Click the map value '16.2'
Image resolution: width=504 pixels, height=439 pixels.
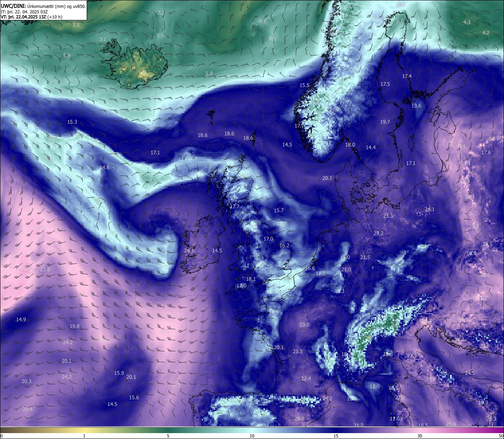click(x=284, y=245)
